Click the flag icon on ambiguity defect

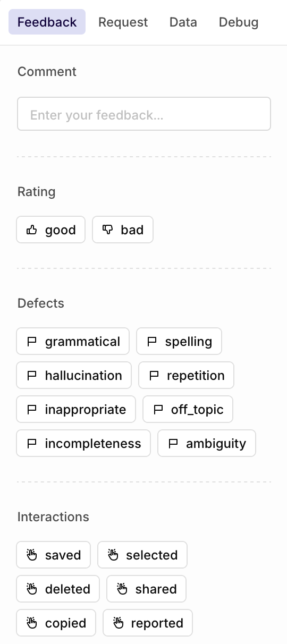173,443
